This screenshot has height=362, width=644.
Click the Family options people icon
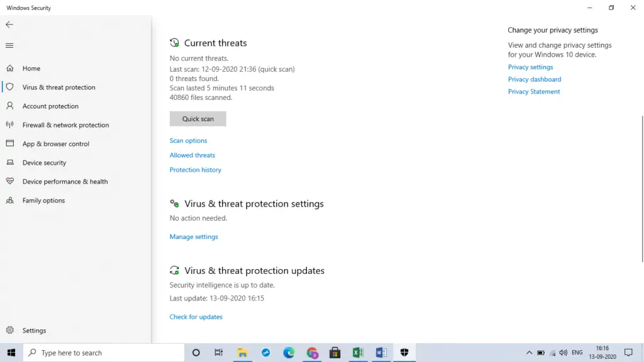tap(10, 200)
